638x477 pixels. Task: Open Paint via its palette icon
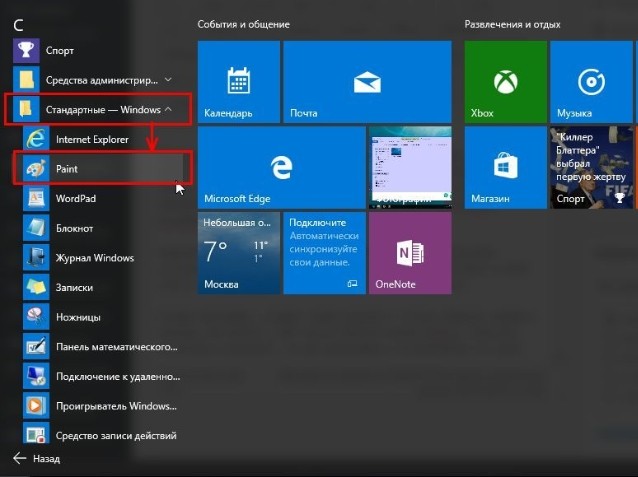point(36,168)
